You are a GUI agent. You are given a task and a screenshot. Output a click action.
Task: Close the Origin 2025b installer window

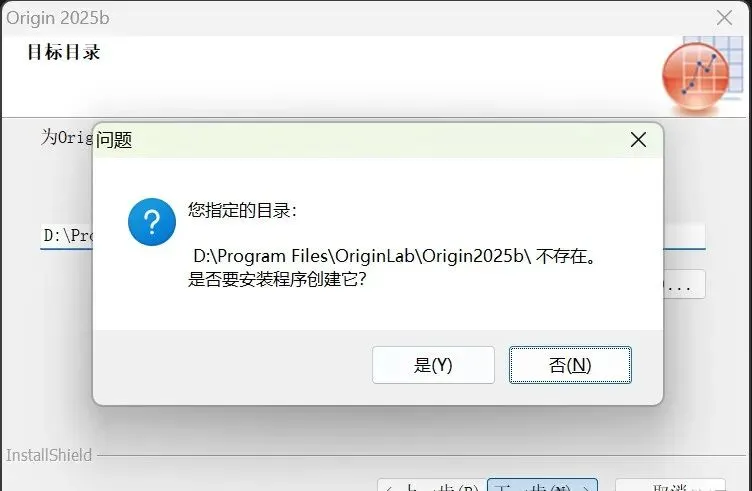click(x=724, y=18)
